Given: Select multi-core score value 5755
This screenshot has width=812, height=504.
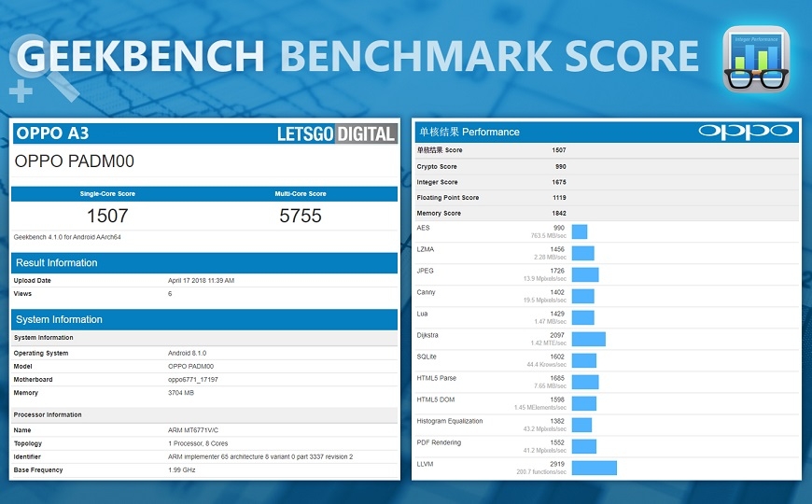Looking at the screenshot, I should 301,216.
